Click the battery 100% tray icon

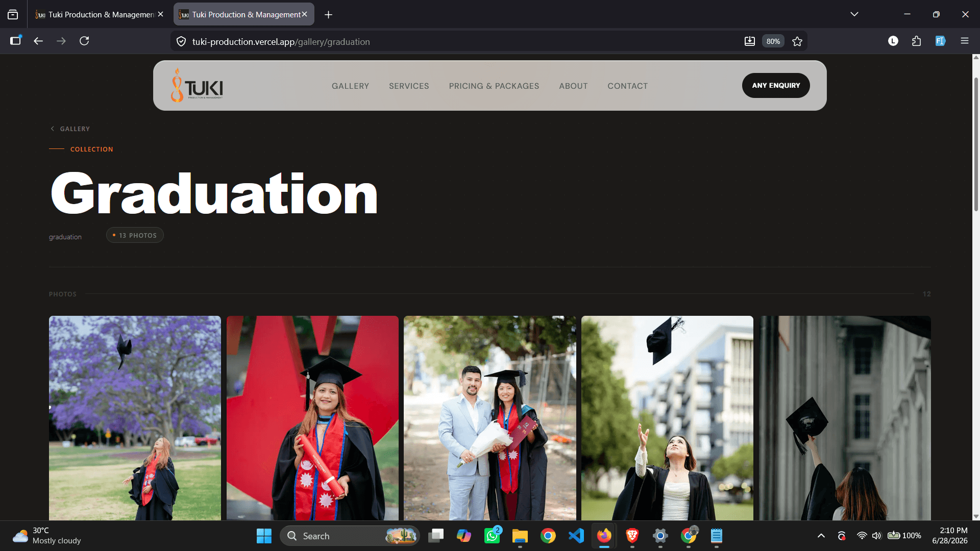904,536
